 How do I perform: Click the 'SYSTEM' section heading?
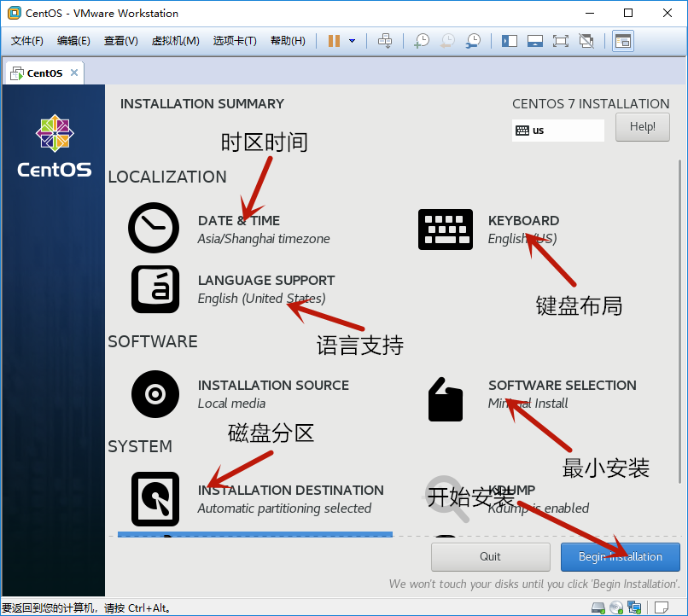tap(140, 446)
